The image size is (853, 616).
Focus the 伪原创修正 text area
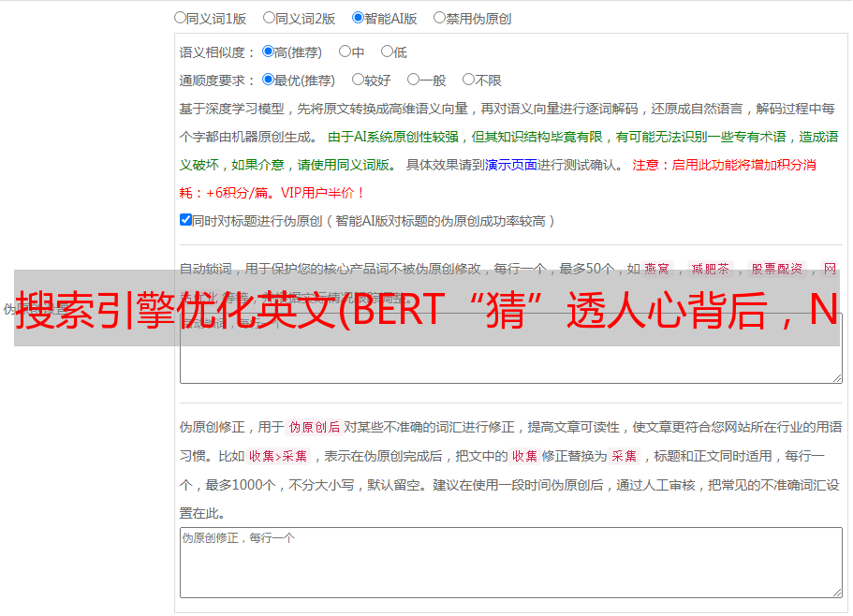pos(511,563)
